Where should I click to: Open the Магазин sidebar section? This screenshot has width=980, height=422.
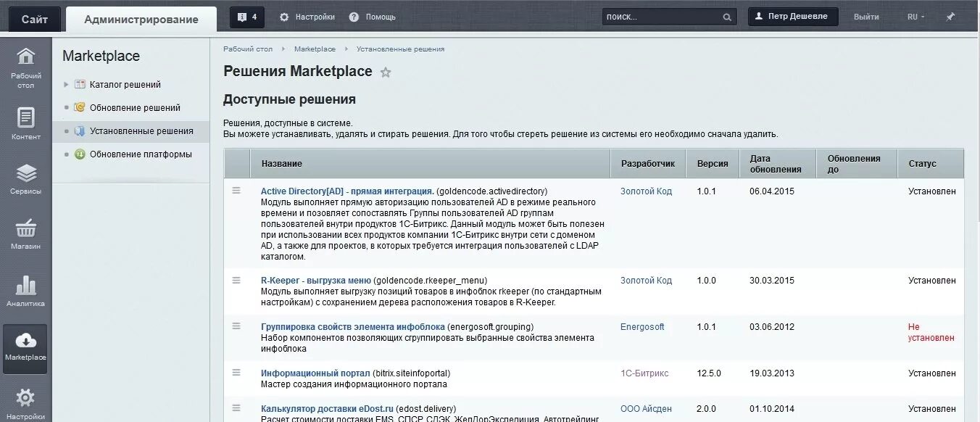click(x=26, y=233)
